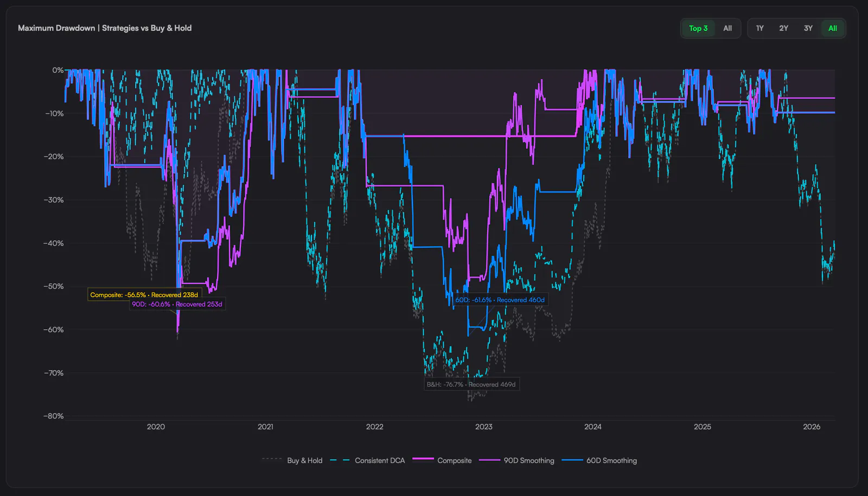
Task: Click the -10% y-axis label
Action: tap(54, 113)
